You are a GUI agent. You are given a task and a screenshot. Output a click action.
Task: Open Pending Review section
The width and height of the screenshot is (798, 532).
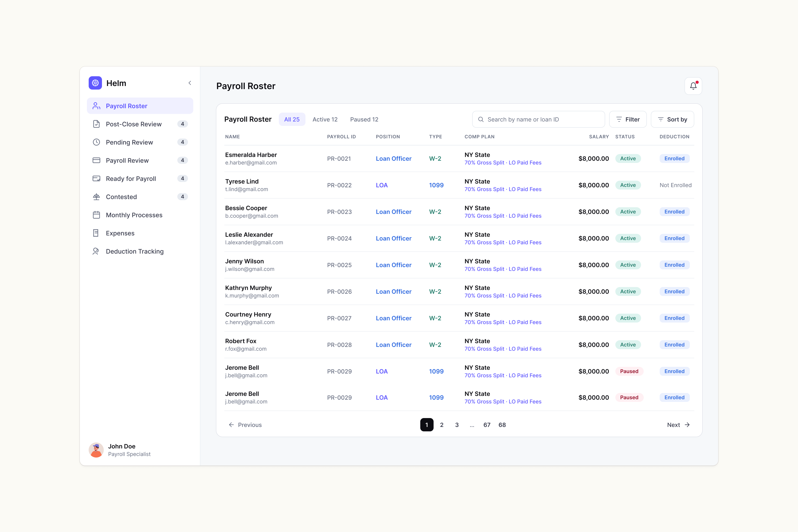140,142
